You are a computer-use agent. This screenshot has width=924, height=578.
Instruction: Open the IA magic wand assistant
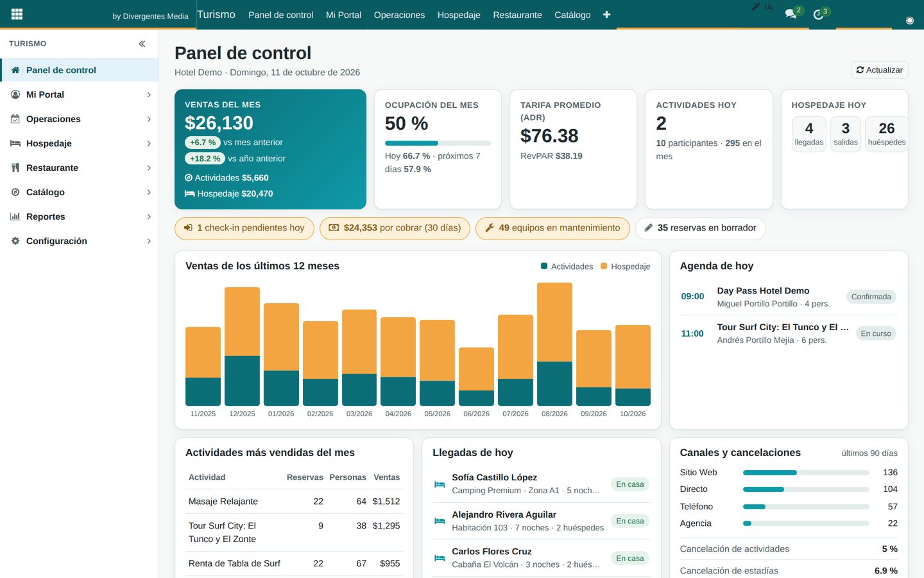(762, 7)
